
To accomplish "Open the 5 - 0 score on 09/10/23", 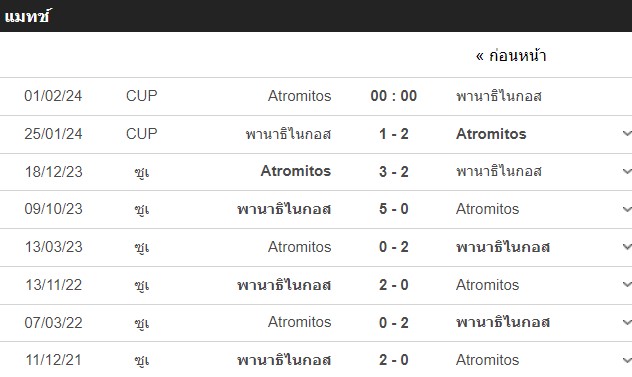I will (394, 209).
